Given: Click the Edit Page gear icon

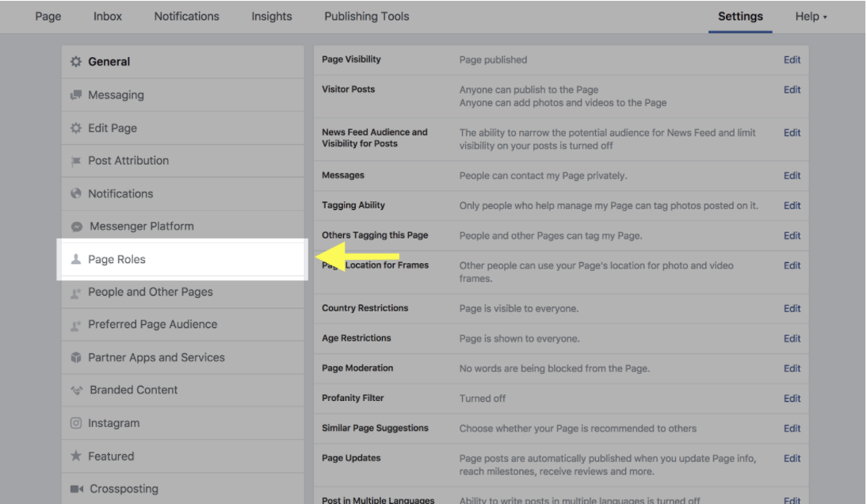Looking at the screenshot, I should 76,128.
